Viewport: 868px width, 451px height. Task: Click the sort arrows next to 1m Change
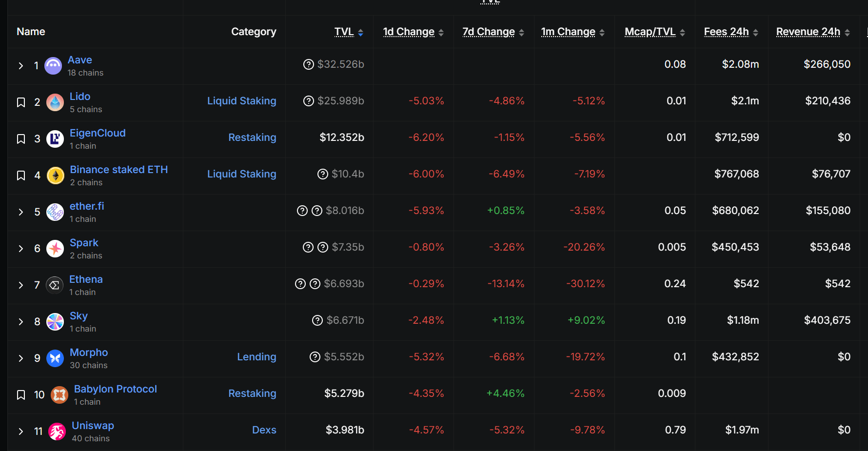[602, 33]
